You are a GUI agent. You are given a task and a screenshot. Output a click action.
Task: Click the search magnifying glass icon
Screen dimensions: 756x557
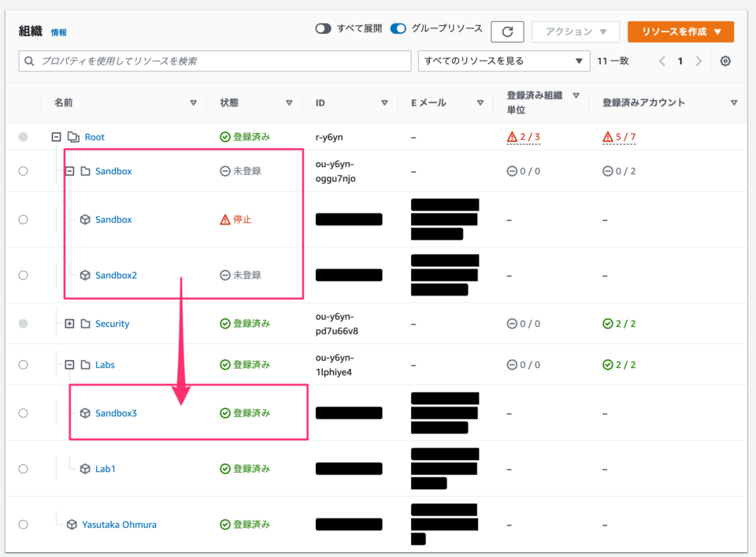tap(29, 61)
